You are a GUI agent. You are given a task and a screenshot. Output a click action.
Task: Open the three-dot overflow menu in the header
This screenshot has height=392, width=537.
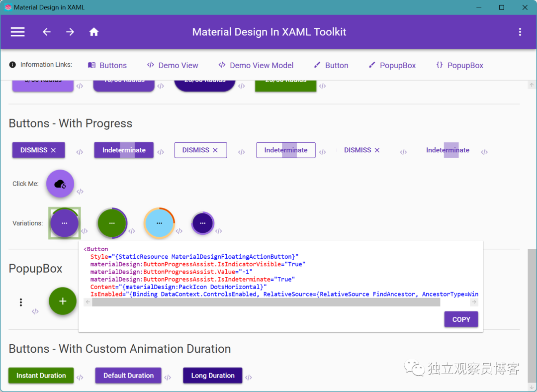(520, 32)
